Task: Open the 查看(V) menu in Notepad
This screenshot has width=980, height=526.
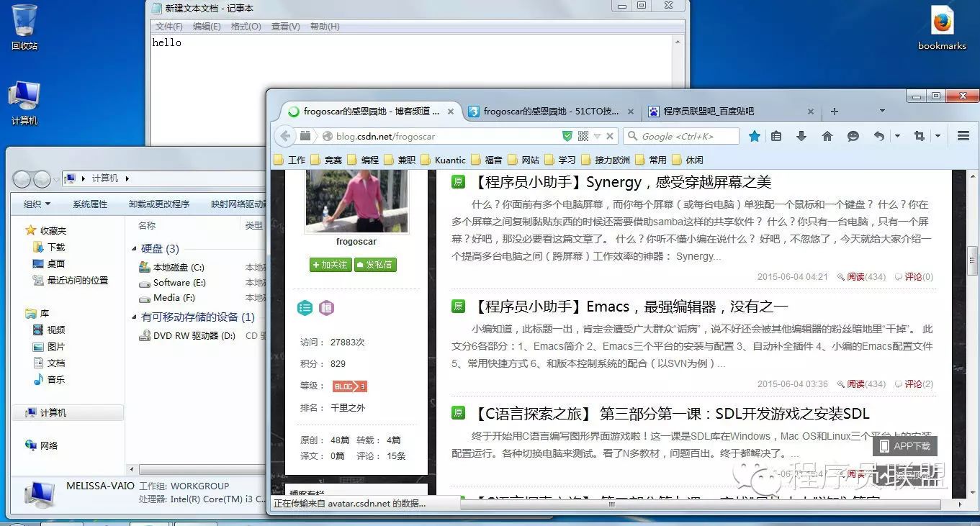Action: click(285, 27)
